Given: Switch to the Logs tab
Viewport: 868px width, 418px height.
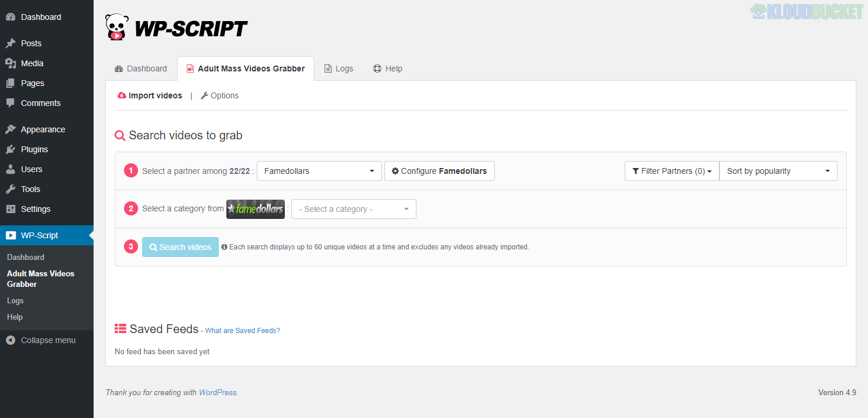Looking at the screenshot, I should 339,68.
